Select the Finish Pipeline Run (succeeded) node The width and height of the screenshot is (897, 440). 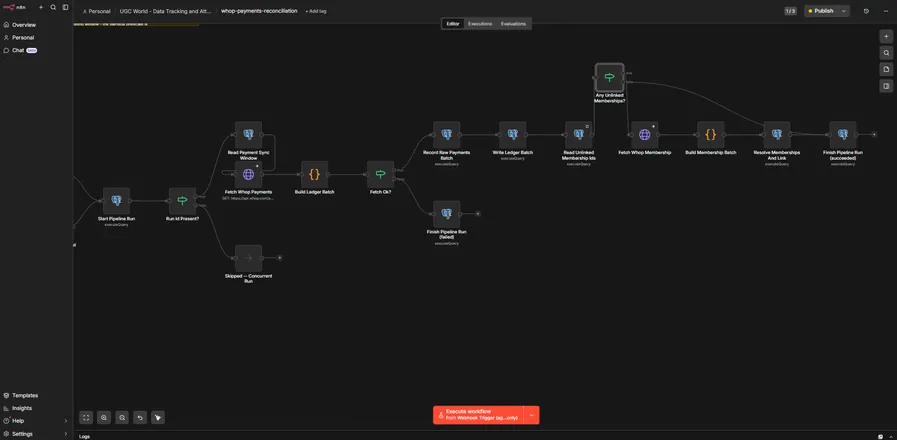pyautogui.click(x=843, y=135)
